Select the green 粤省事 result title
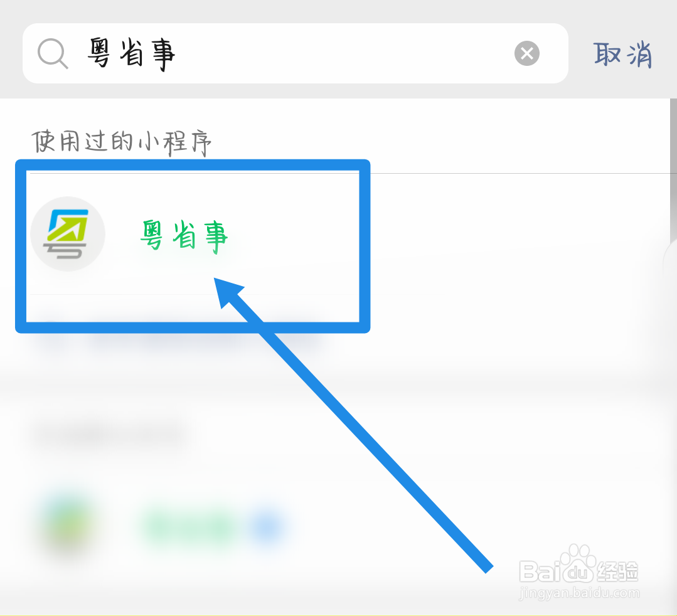 (184, 236)
